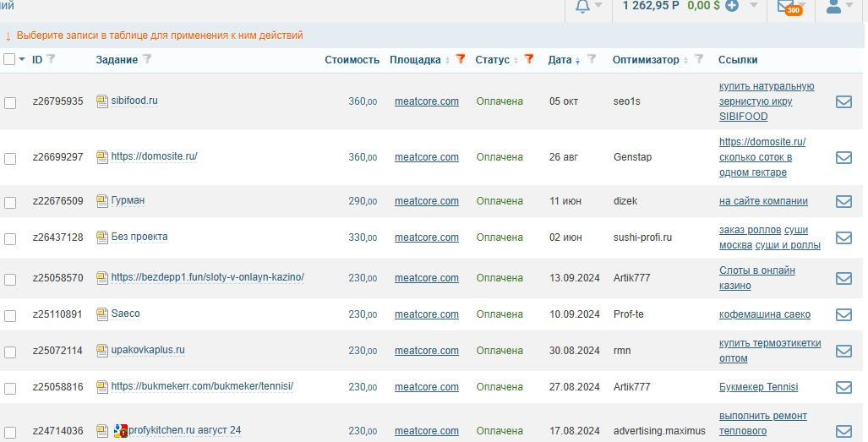This screenshot has width=868, height=442.
Task: Open кофемашина саеко link
Action: pyautogui.click(x=765, y=314)
